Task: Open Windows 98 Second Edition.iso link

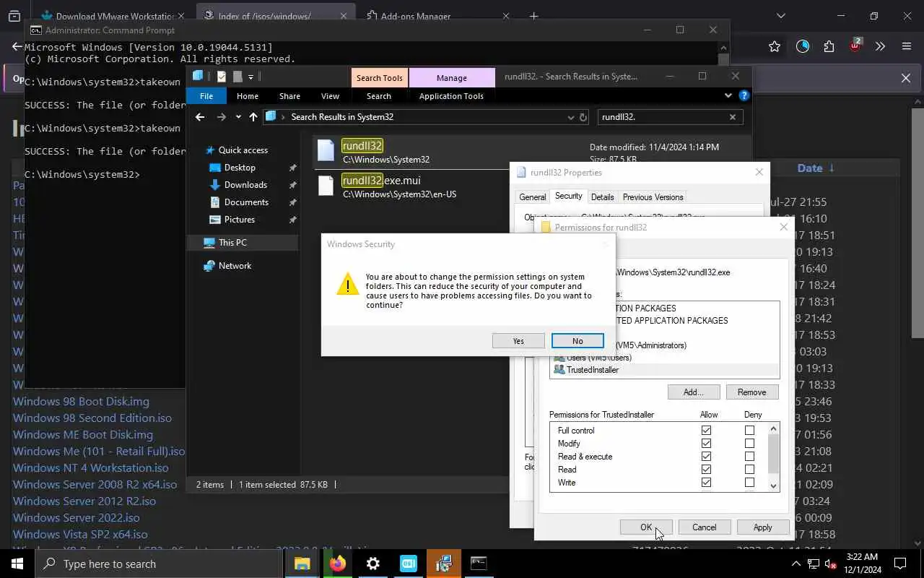Action: click(x=92, y=418)
